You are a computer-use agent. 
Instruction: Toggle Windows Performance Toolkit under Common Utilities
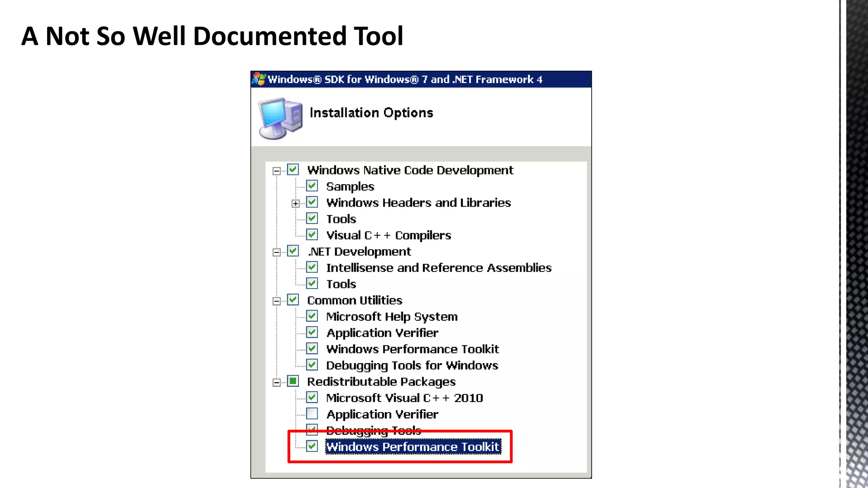(x=312, y=349)
